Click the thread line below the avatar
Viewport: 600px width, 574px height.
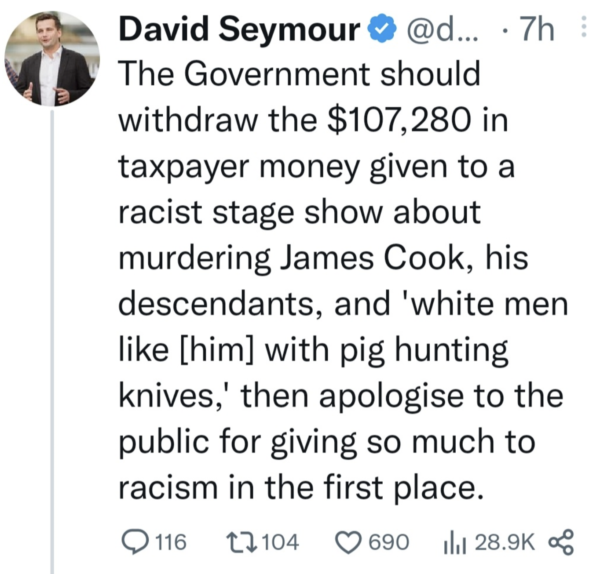tap(50, 330)
